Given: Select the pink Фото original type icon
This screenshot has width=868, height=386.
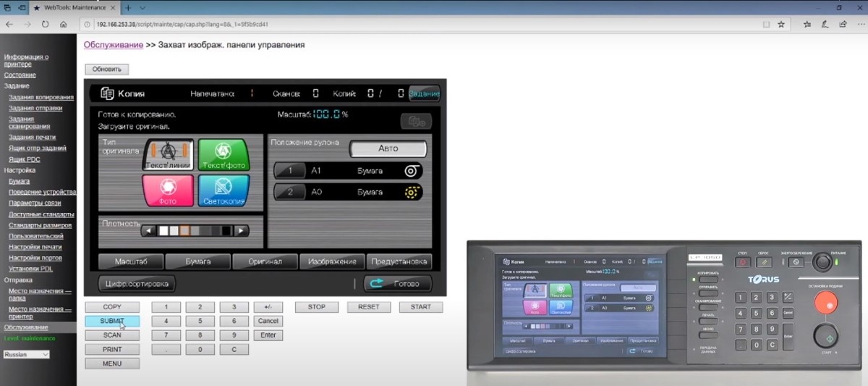Looking at the screenshot, I should [x=169, y=190].
